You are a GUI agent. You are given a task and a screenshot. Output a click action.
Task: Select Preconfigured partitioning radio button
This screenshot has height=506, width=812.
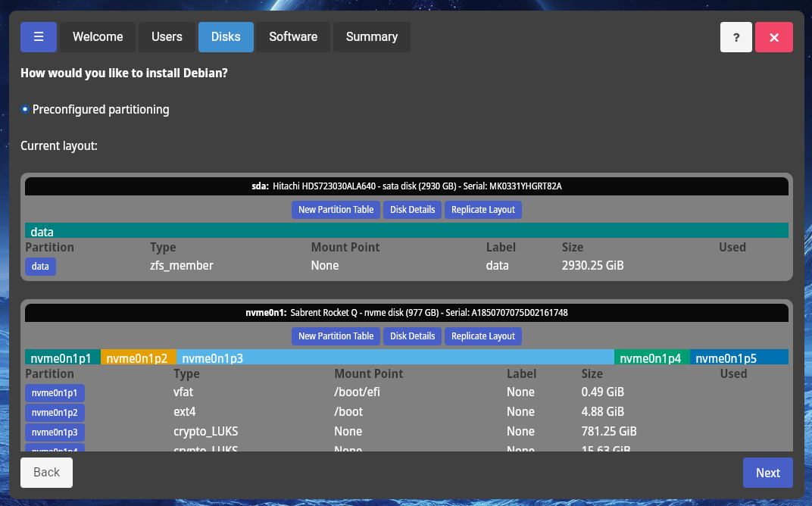[25, 109]
